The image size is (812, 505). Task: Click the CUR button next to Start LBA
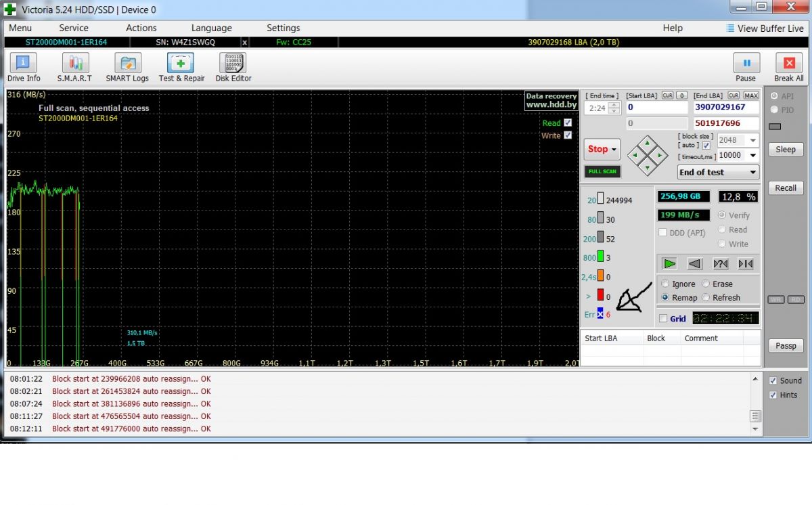coord(667,95)
